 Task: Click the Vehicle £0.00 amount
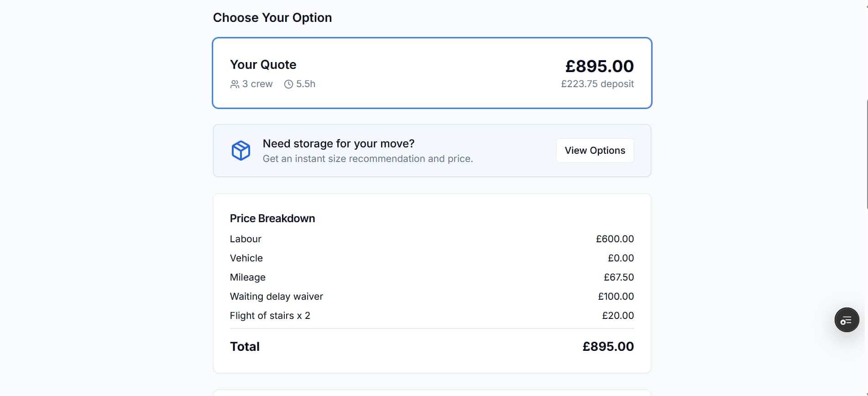tap(620, 258)
